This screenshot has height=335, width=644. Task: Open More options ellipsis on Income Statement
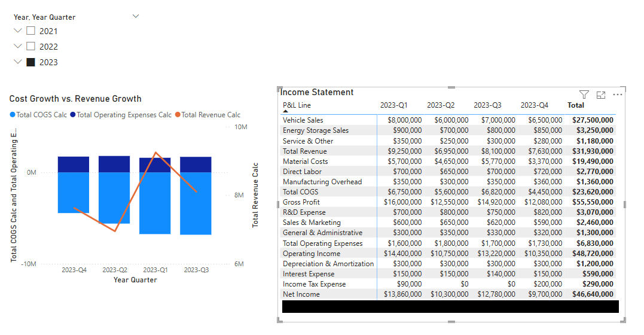[618, 95]
